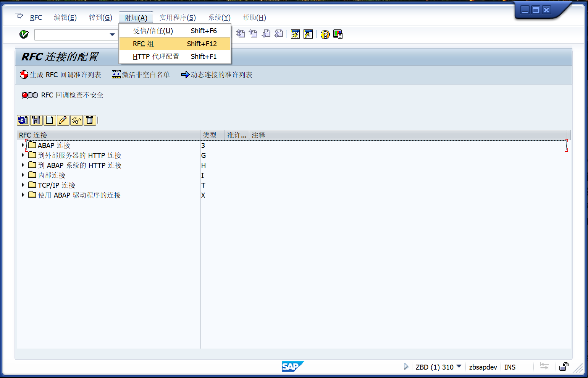Click type value X in the table

tap(203, 195)
